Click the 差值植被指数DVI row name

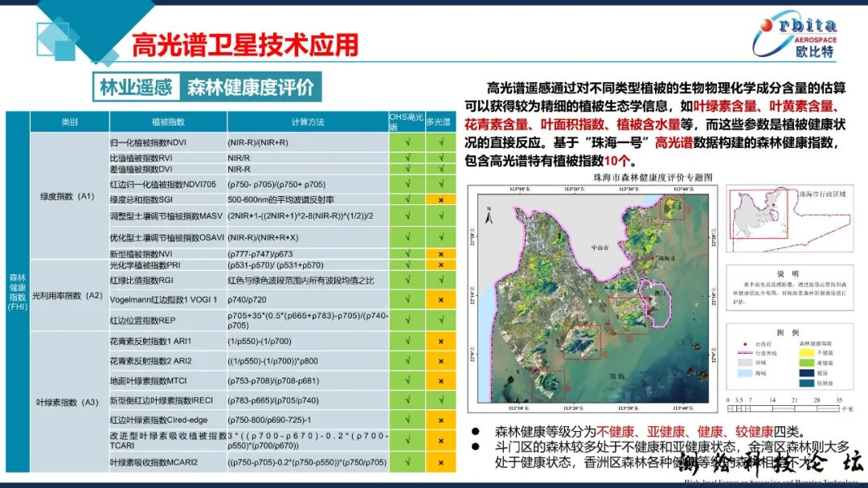click(141, 169)
